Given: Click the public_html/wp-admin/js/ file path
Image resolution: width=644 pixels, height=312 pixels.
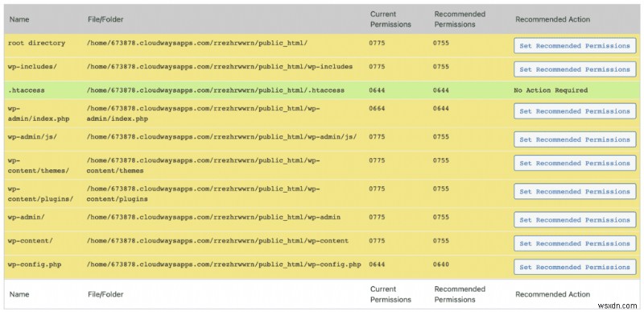Looking at the screenshot, I should pos(221,136).
